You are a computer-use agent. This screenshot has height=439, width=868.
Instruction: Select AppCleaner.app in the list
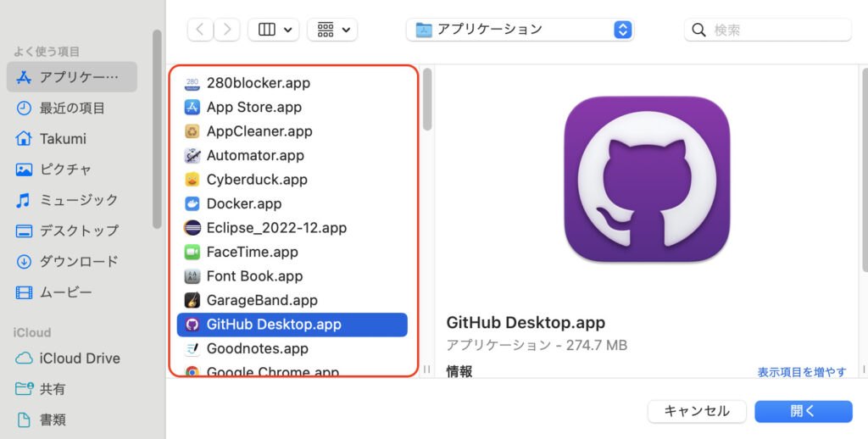click(x=292, y=131)
